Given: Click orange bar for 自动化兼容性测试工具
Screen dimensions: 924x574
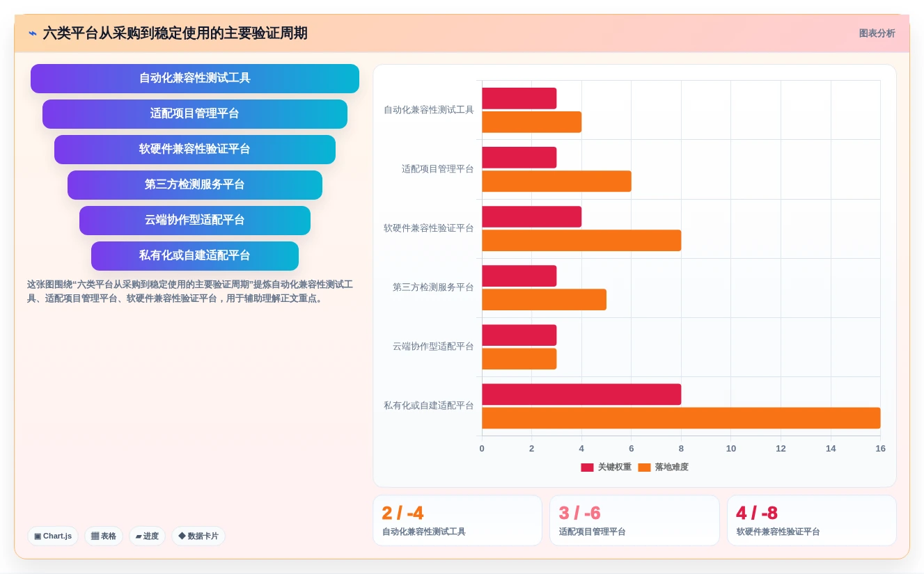Looking at the screenshot, I should 531,122.
